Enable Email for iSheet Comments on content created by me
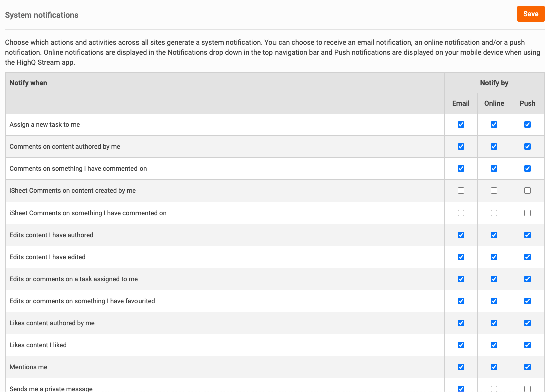The image size is (550, 392). 461,191
